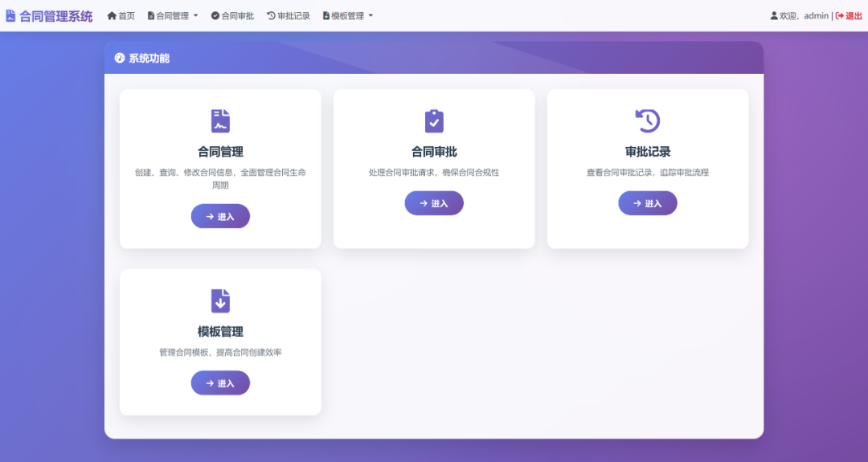This screenshot has width=868, height=462.
Task: Click the logout arrow icon beside 退出
Action: 839,15
